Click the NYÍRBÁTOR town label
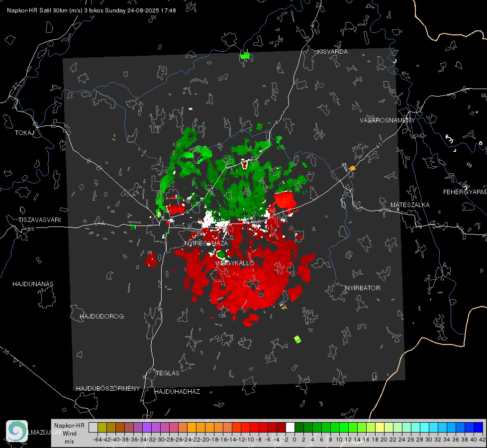 point(363,288)
